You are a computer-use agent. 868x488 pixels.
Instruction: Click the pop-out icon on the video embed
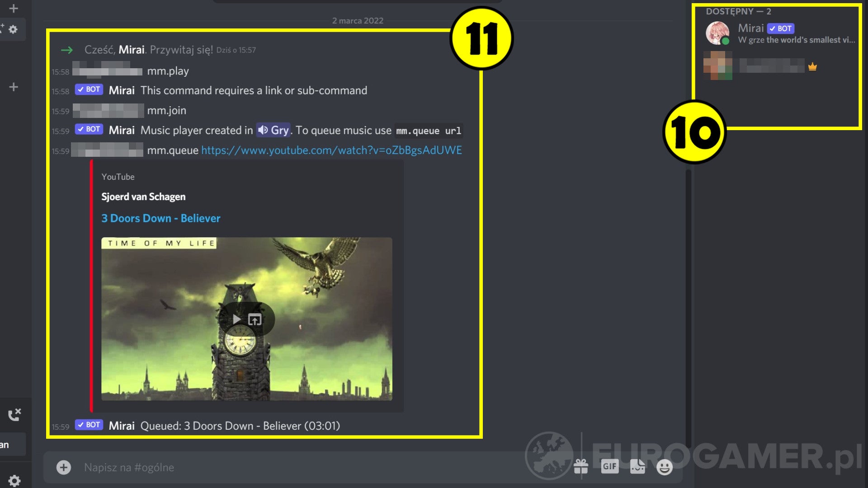coord(255,319)
